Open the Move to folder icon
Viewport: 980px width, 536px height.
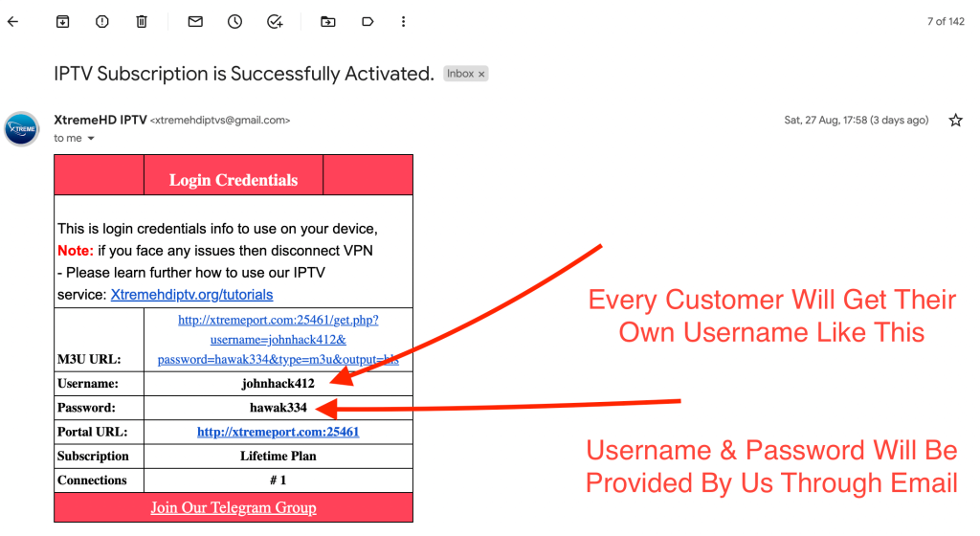(328, 22)
